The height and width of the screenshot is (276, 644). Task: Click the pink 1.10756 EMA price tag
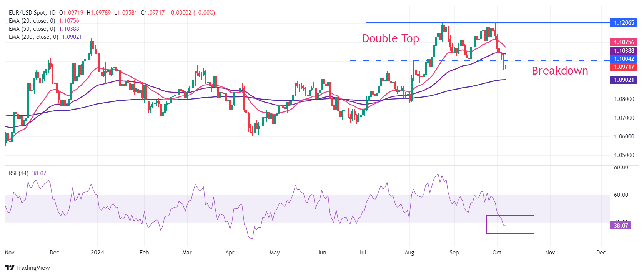pyautogui.click(x=623, y=42)
